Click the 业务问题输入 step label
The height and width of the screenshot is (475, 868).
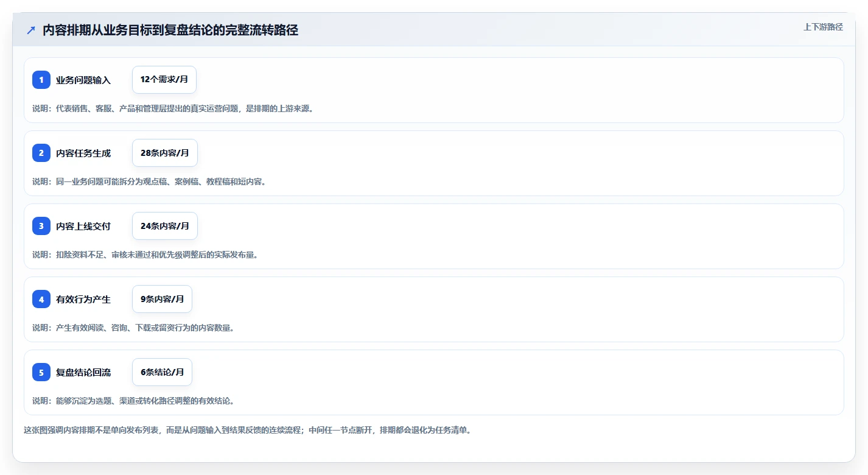click(83, 80)
